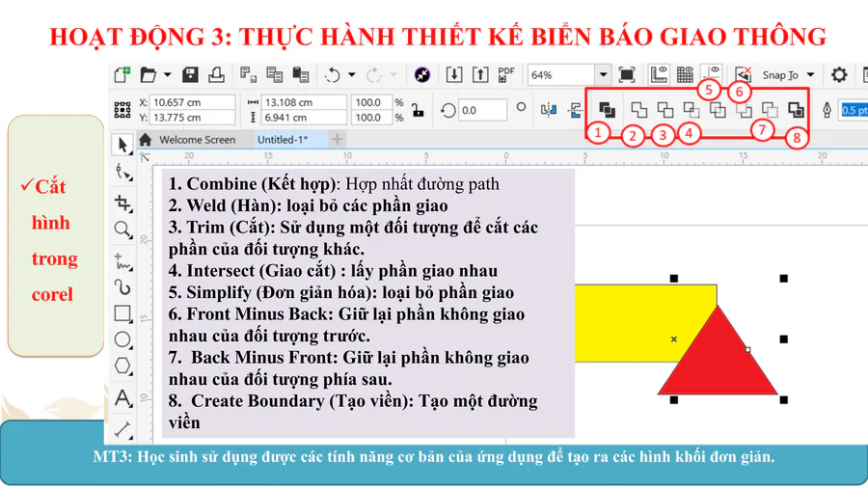
Task: Switch to the Untitled-1 document tab
Action: pos(282,140)
